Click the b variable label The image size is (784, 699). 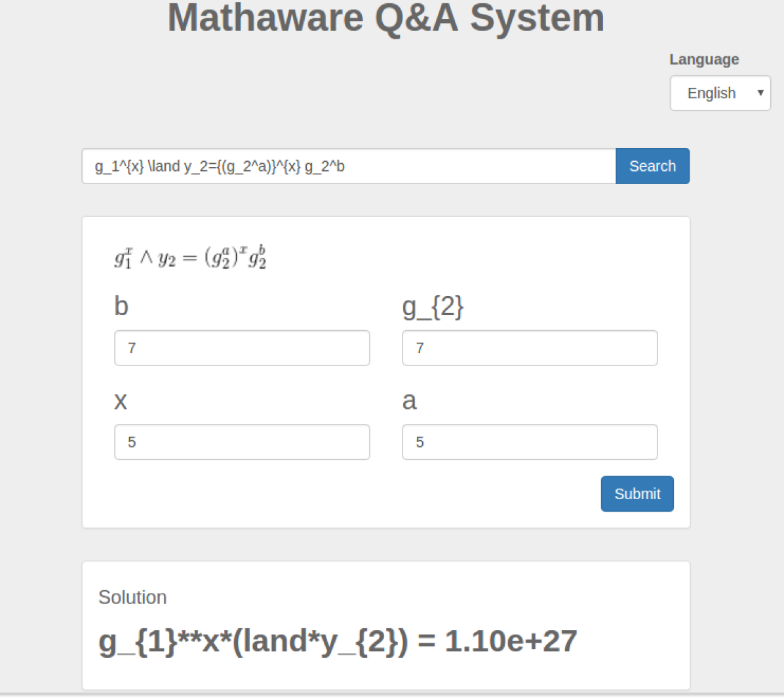121,306
